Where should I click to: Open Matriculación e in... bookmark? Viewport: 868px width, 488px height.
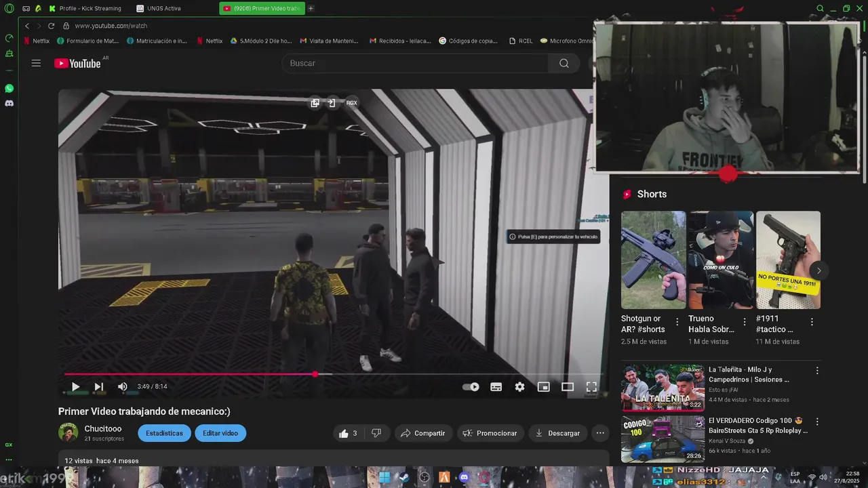point(157,41)
